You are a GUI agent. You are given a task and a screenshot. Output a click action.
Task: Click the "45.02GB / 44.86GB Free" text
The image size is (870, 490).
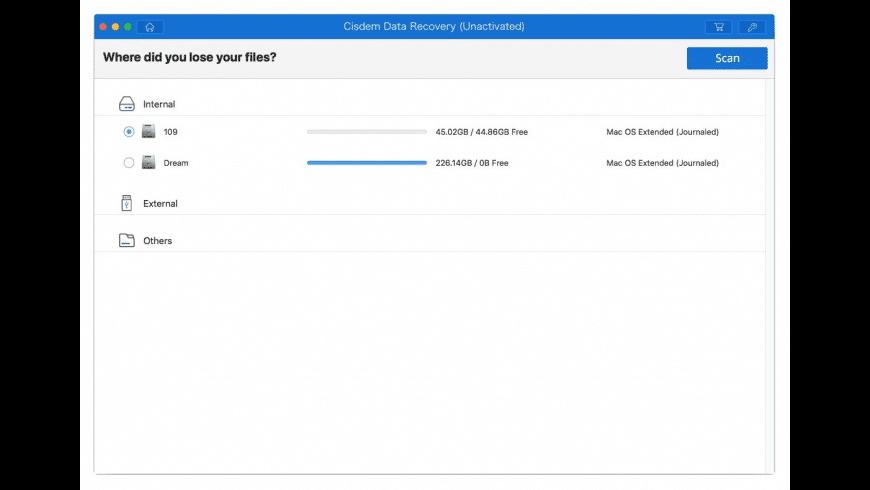[x=482, y=132]
